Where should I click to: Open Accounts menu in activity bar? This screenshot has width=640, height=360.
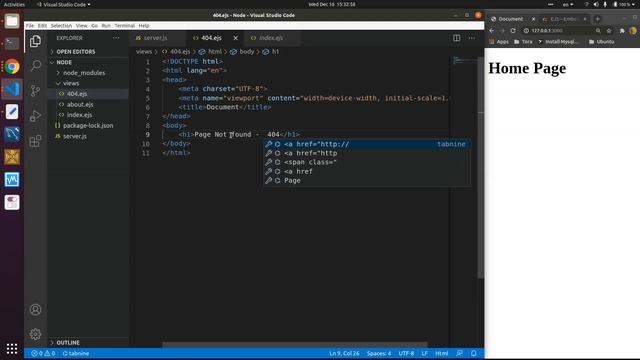36,309
